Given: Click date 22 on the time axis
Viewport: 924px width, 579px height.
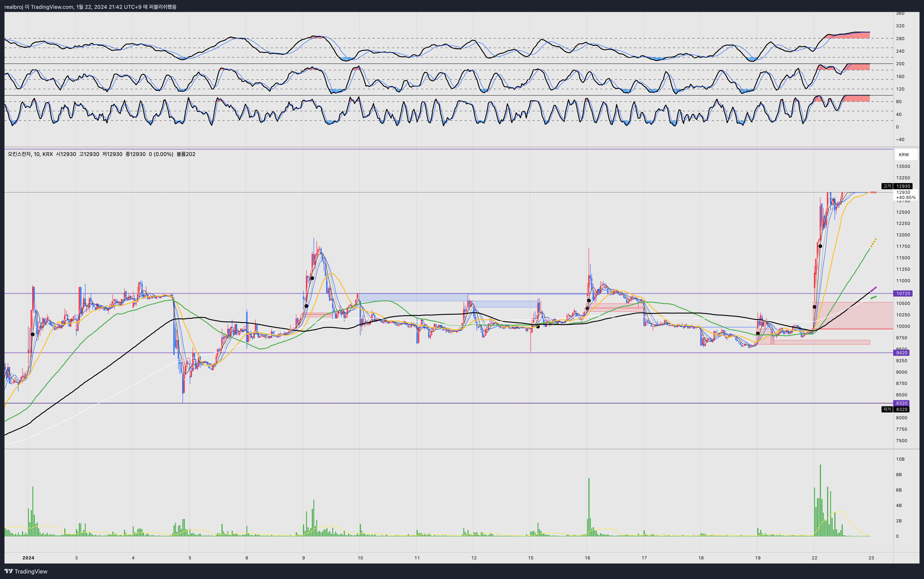Looking at the screenshot, I should 814,558.
